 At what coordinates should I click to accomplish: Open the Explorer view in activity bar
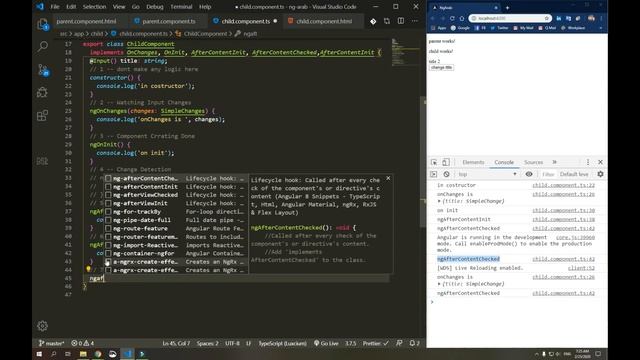pyautogui.click(x=42, y=24)
